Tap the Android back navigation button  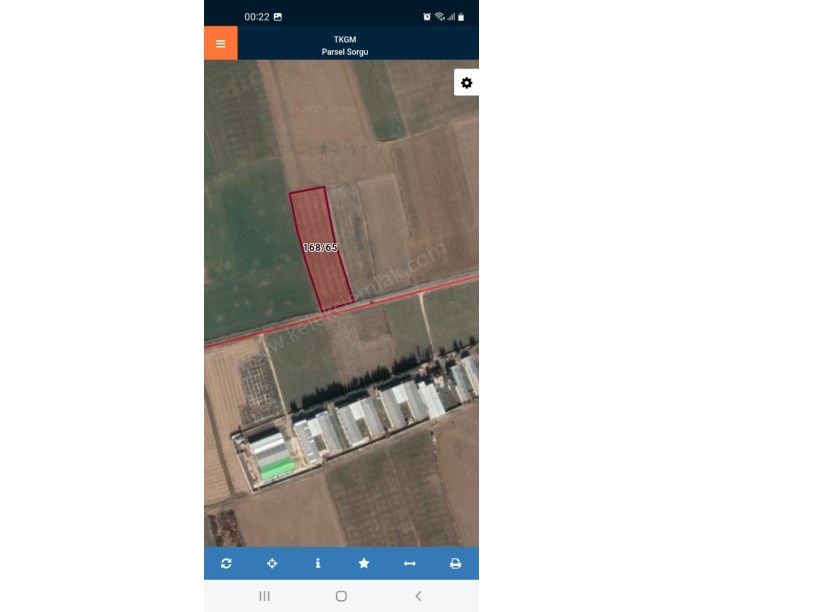click(x=418, y=596)
